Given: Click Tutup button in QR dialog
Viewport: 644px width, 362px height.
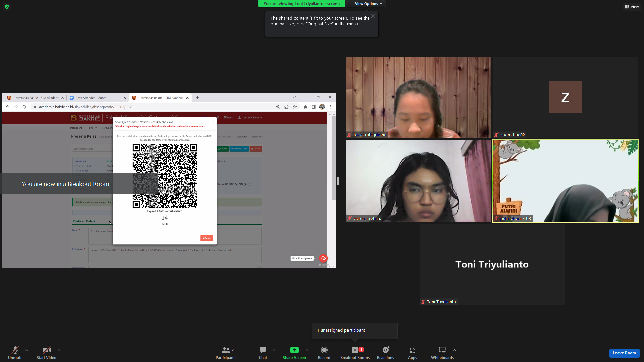Looking at the screenshot, I should 207,238.
